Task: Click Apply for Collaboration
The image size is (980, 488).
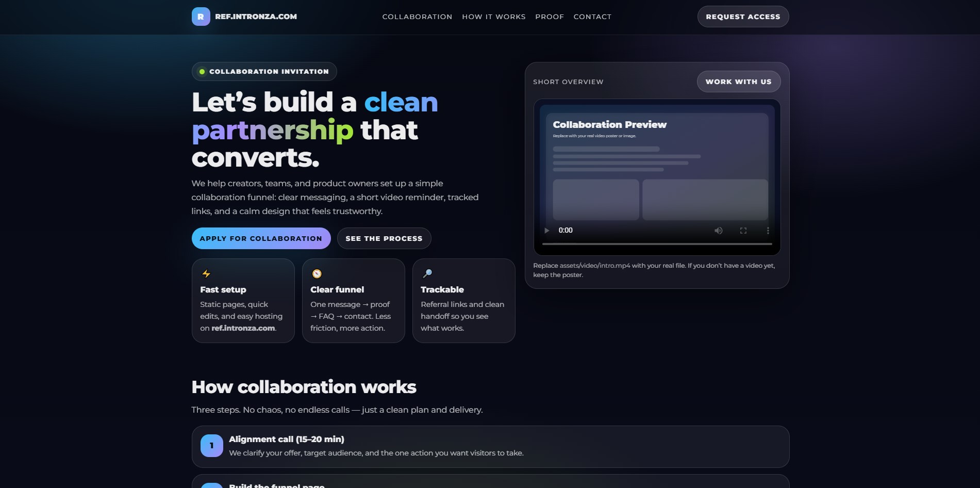Action: click(x=261, y=238)
